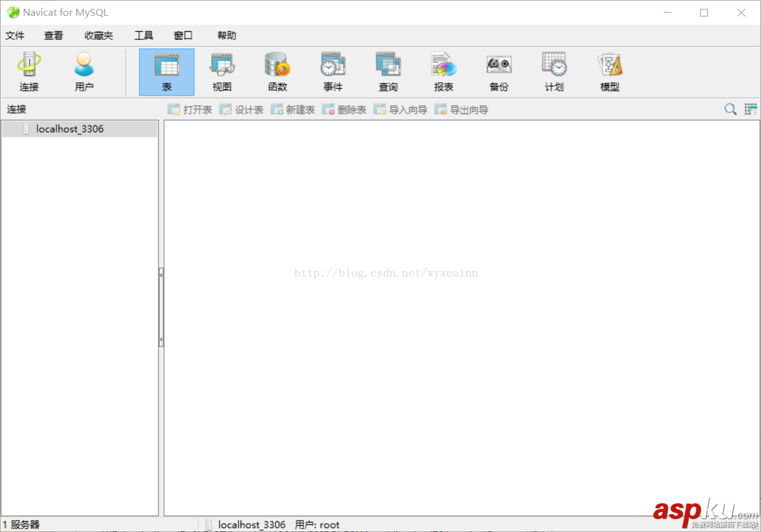The width and height of the screenshot is (761, 532).
Task: Open the 收藏夹 (Favorites) menu
Action: coord(99,35)
